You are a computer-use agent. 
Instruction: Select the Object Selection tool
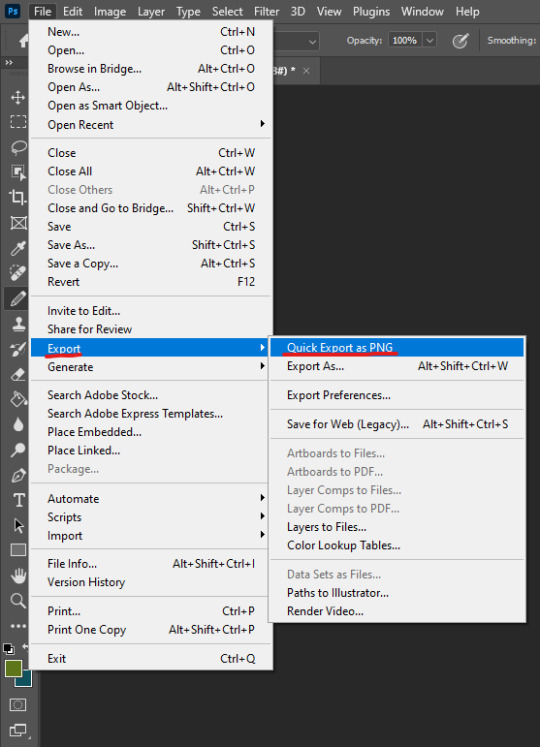[18, 172]
